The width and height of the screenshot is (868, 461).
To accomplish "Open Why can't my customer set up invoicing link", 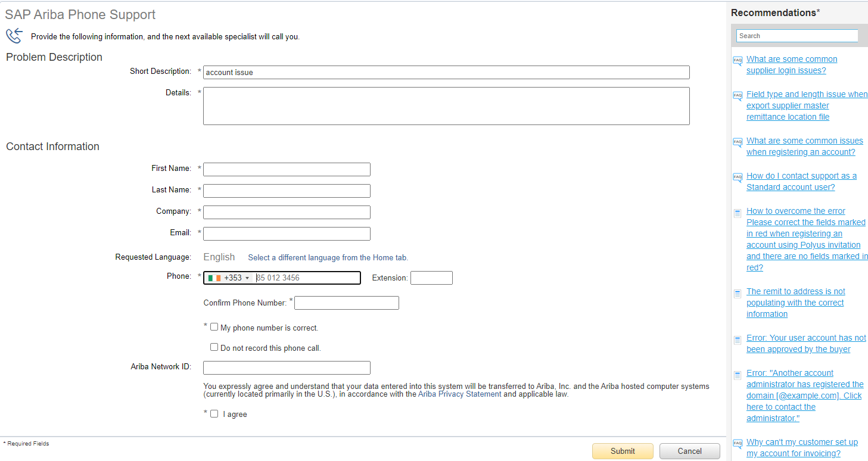I will (801, 448).
